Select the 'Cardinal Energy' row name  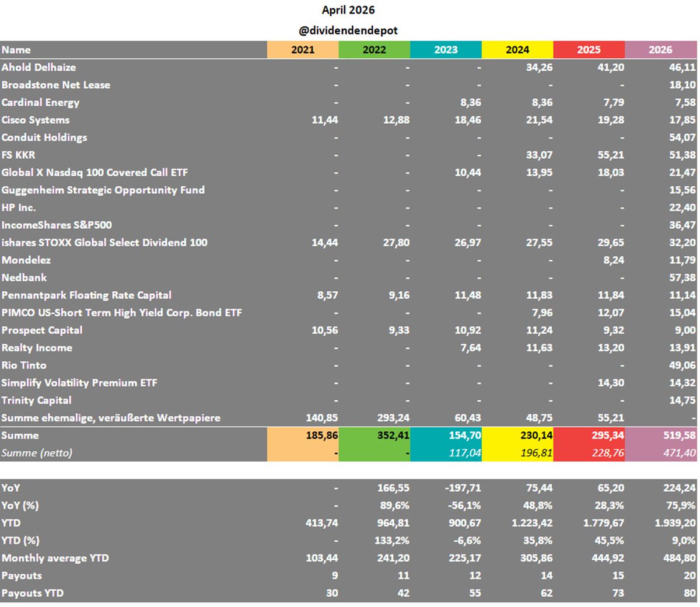tap(40, 102)
